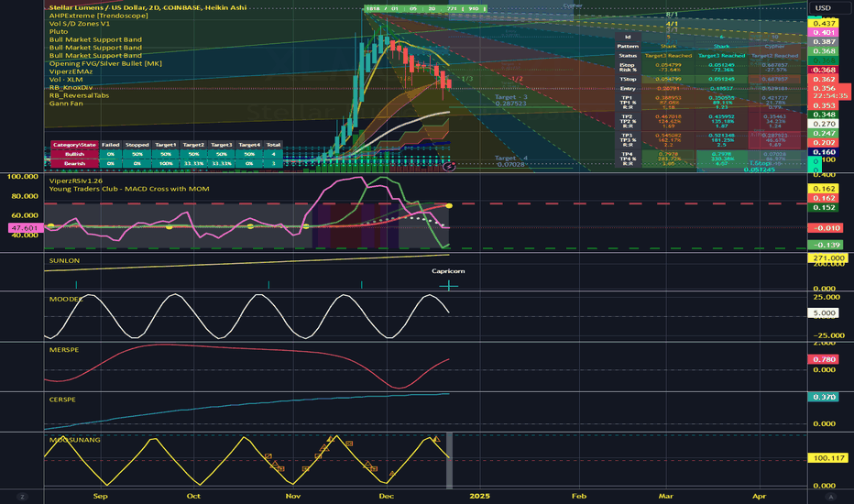854x504 pixels.
Task: Select the AHPExtreme [Trendoscope] indicator label
Action: tap(98, 16)
